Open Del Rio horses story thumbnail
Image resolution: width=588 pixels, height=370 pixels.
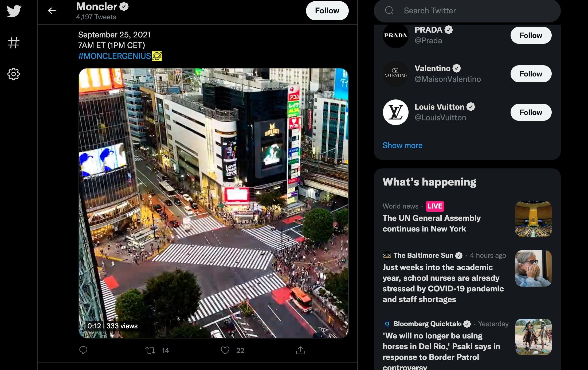tap(533, 337)
